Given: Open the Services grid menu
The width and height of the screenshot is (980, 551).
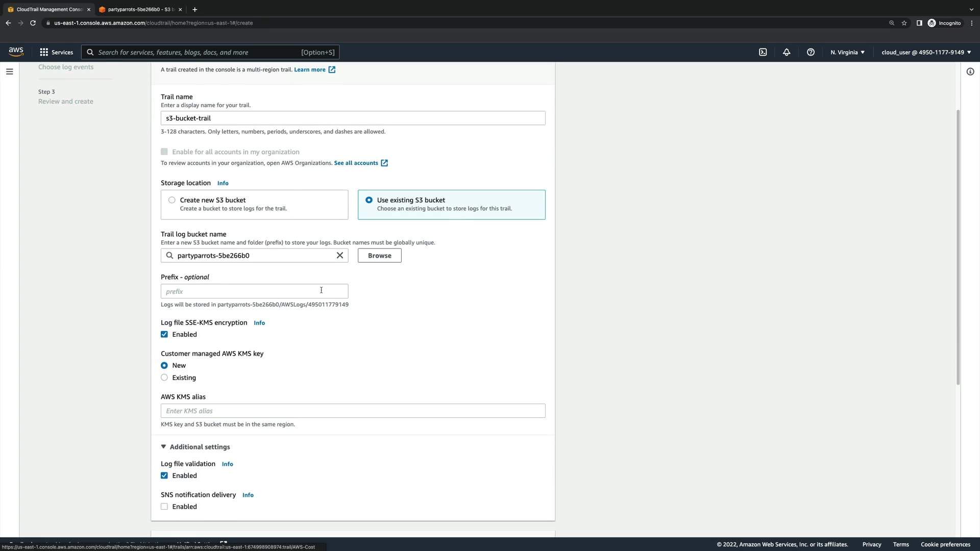Looking at the screenshot, I should (56, 52).
